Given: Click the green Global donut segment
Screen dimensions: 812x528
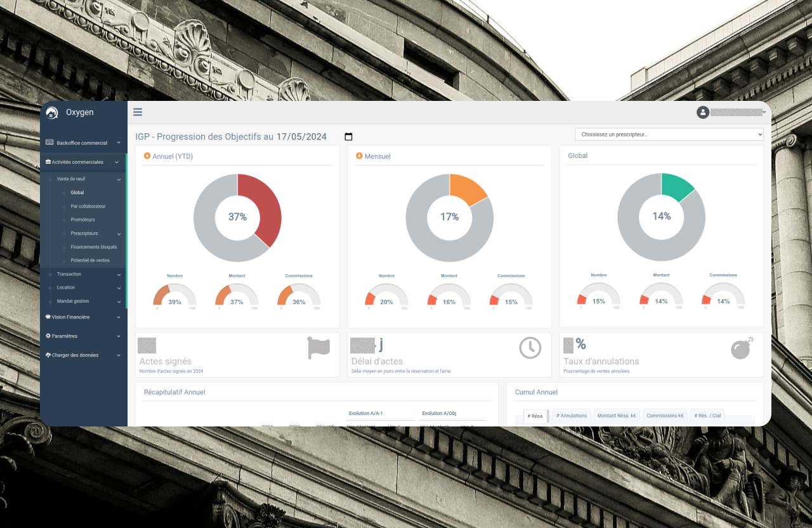Looking at the screenshot, I should [x=678, y=187].
